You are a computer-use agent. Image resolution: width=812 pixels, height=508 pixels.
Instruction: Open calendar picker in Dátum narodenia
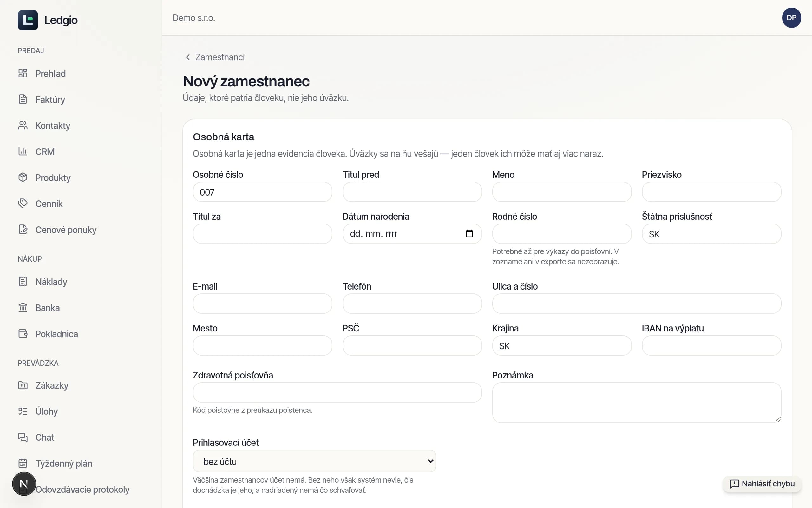click(469, 233)
